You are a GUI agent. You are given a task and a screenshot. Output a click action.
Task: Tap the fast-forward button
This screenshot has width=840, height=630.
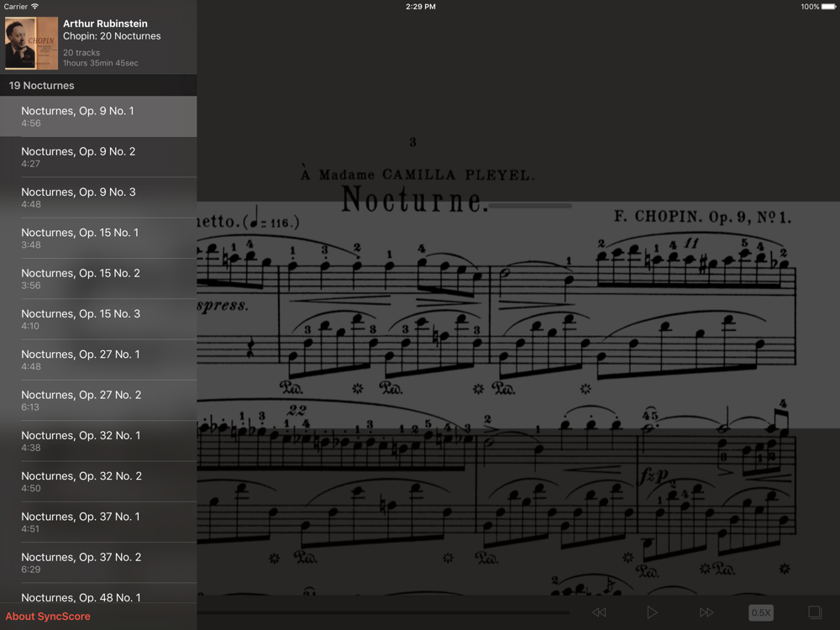pyautogui.click(x=706, y=612)
